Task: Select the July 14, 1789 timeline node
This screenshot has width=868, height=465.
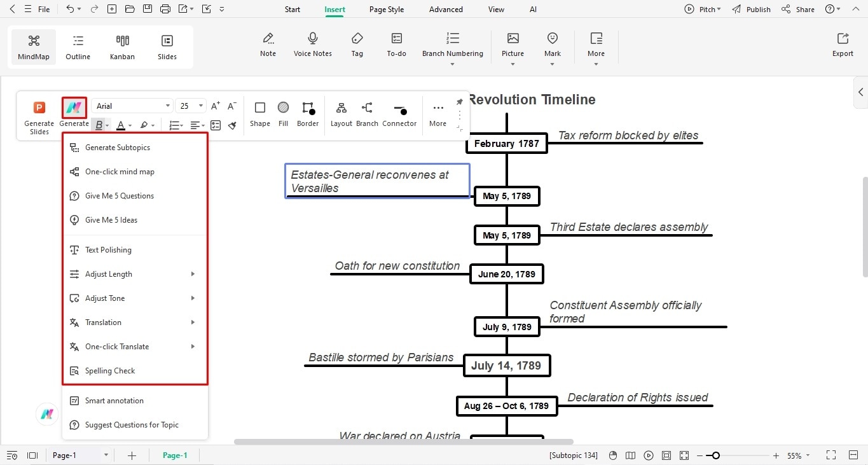Action: (507, 366)
